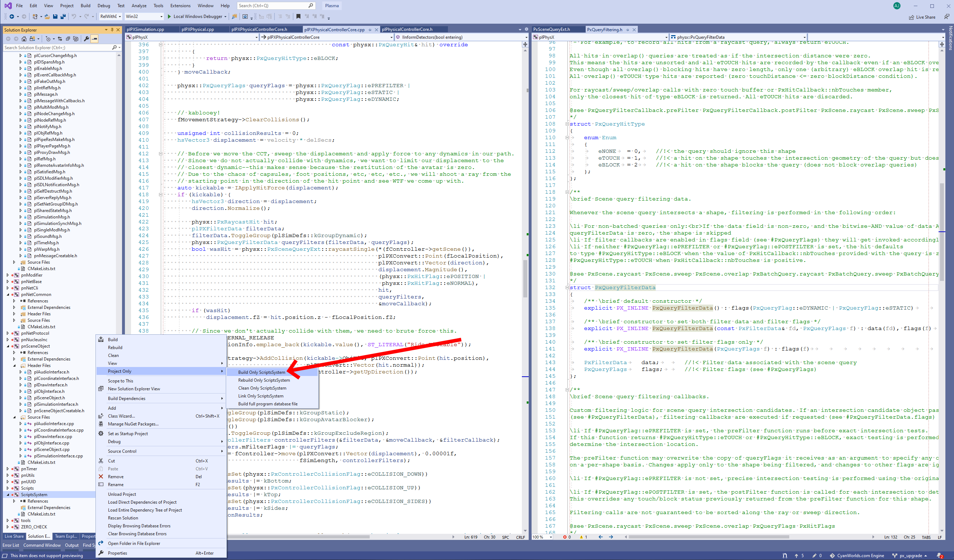Viewport: 954px width, 560px height.
Task: Toggle auto-hide pin on Solution Explorer
Action: coord(112,29)
